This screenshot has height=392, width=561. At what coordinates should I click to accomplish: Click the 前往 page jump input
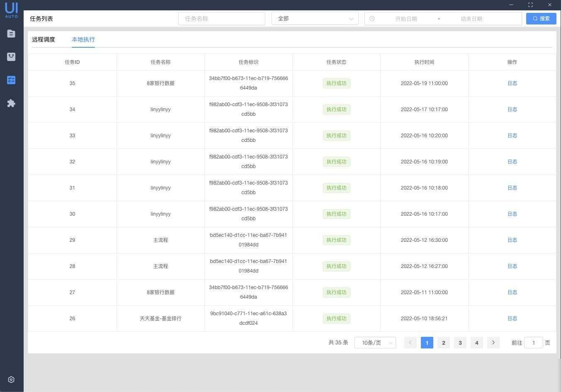pos(534,343)
